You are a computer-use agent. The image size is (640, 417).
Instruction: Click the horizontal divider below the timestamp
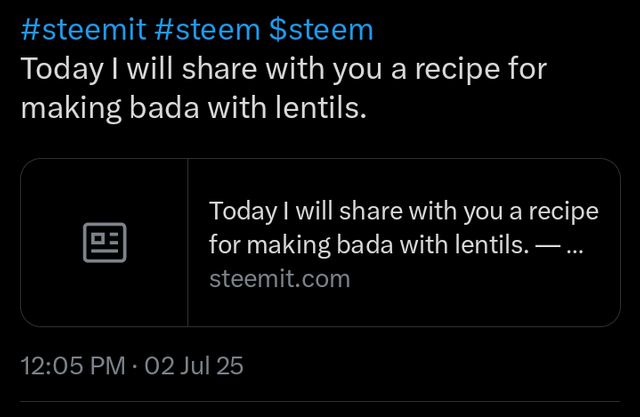click(x=320, y=401)
